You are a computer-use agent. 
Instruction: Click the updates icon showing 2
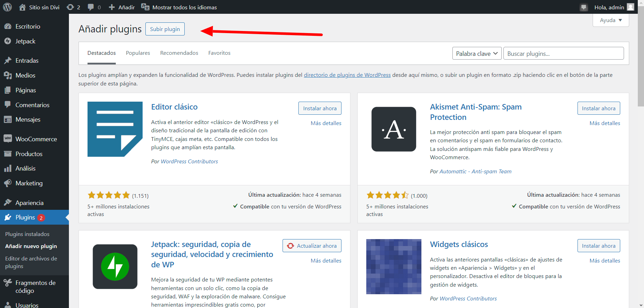coord(70,7)
